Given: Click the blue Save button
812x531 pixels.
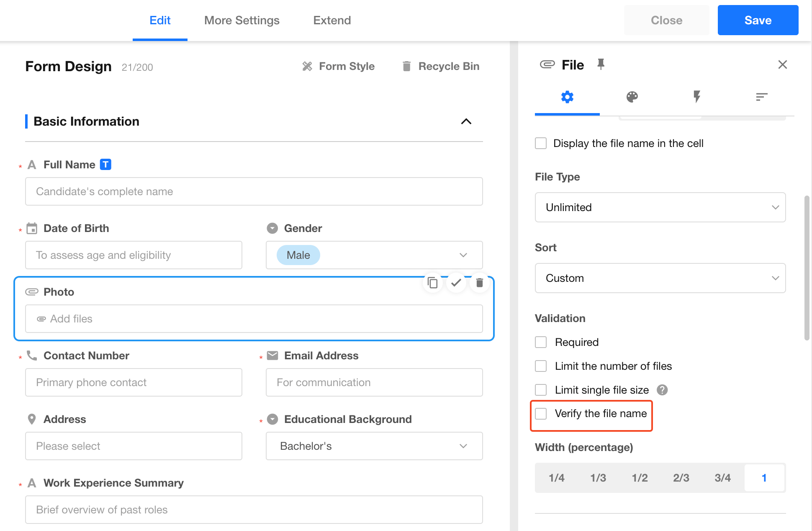Looking at the screenshot, I should point(758,20).
